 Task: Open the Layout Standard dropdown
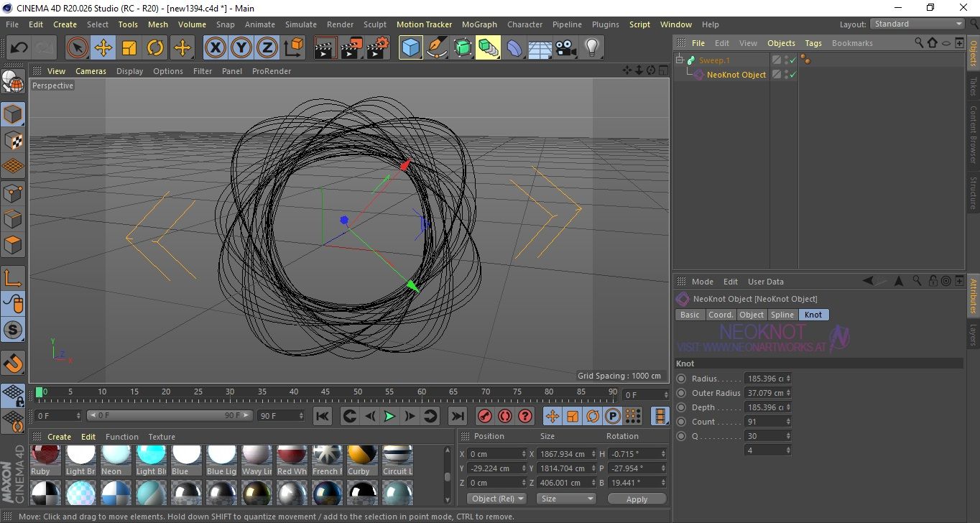[x=917, y=24]
